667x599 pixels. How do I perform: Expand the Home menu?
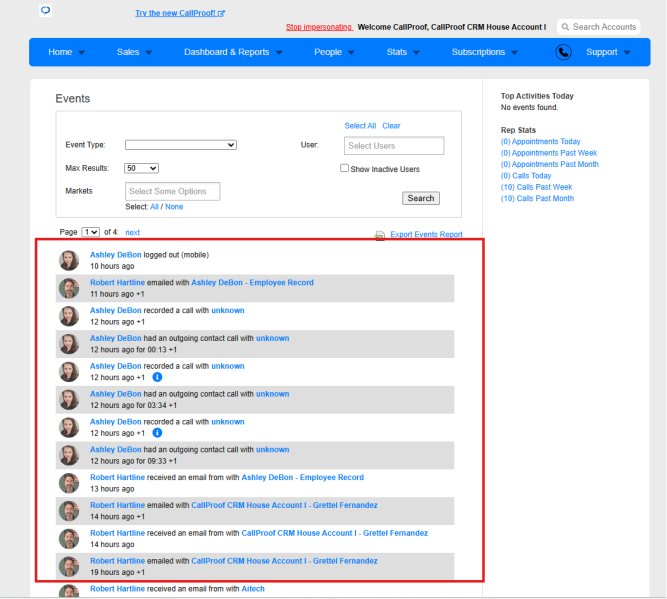click(66, 52)
